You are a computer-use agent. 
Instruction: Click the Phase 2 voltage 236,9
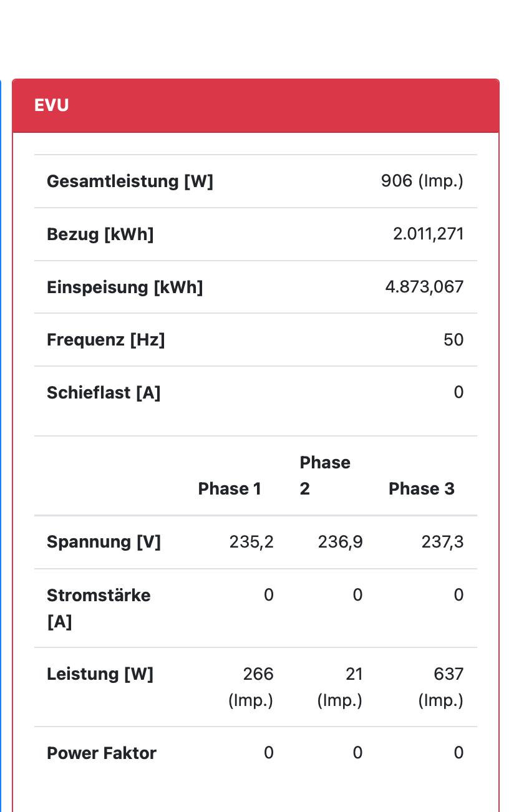click(340, 542)
